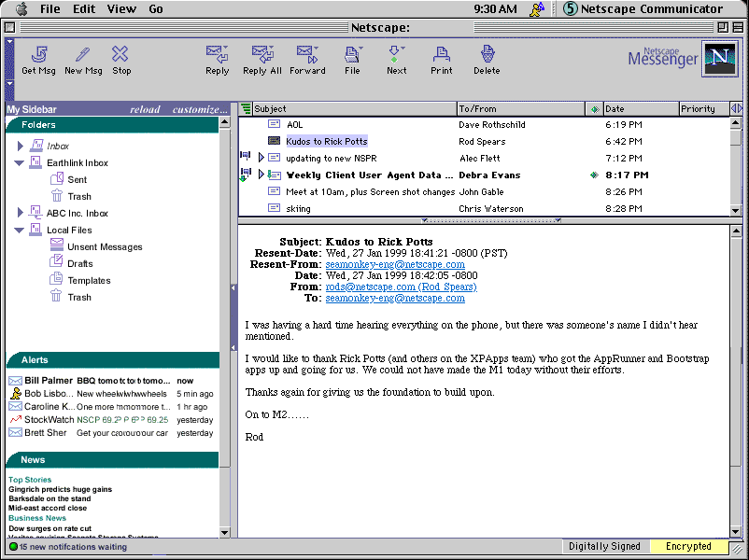This screenshot has height=560, width=749.
Task: Collapse the Local Files folder
Action: [19, 231]
